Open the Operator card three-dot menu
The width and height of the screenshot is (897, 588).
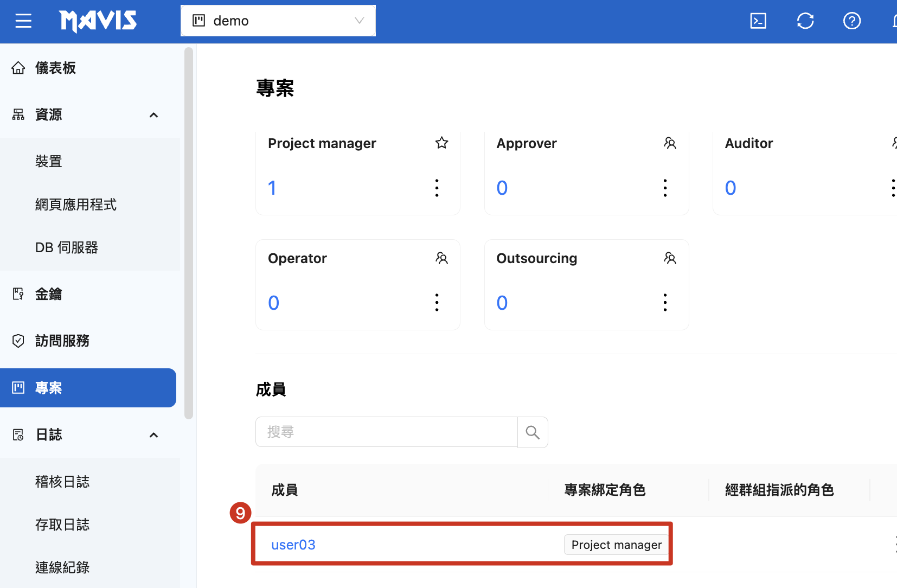tap(437, 303)
